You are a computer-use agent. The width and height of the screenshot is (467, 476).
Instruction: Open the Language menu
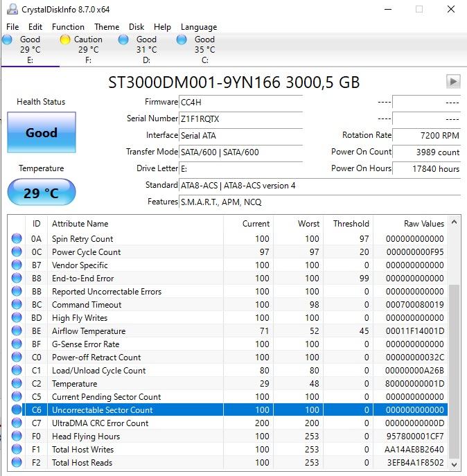point(199,27)
